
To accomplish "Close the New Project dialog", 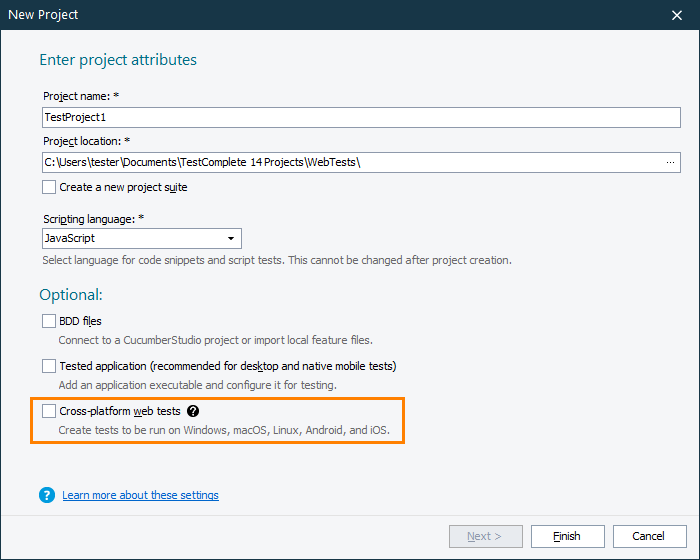I will click(676, 15).
